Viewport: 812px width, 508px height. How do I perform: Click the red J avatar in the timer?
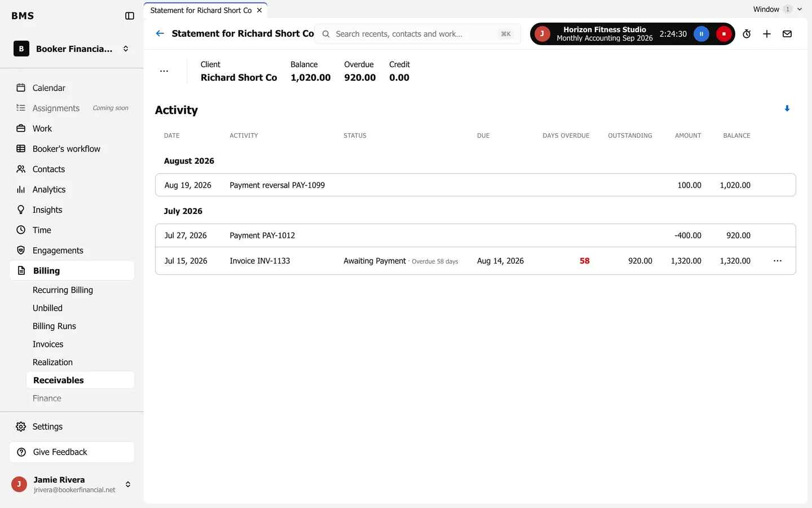(x=542, y=34)
